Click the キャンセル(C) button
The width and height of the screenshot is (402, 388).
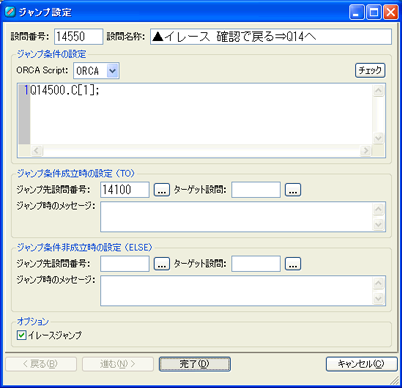(x=362, y=364)
